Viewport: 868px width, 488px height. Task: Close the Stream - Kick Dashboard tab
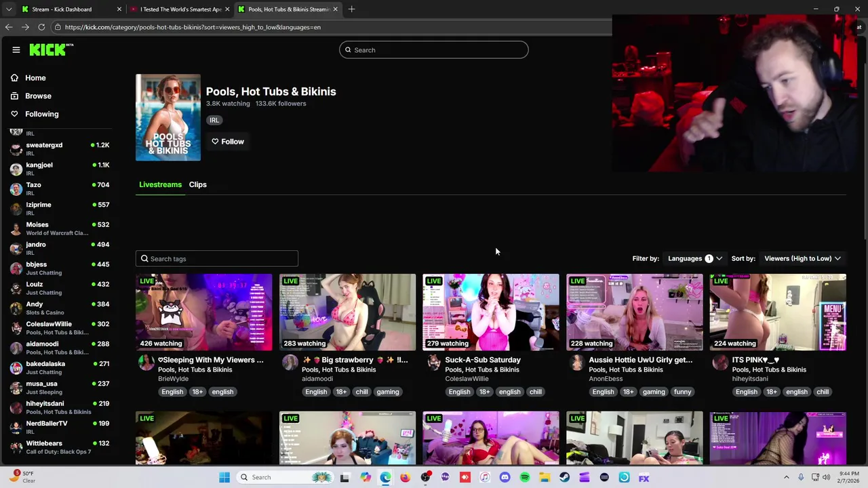tap(119, 9)
